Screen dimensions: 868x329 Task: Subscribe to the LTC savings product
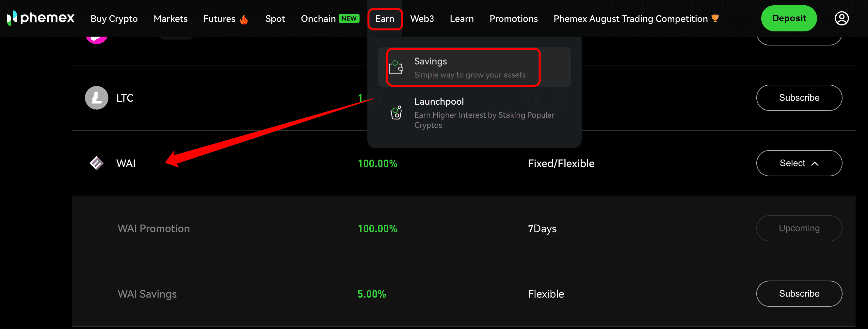click(799, 98)
